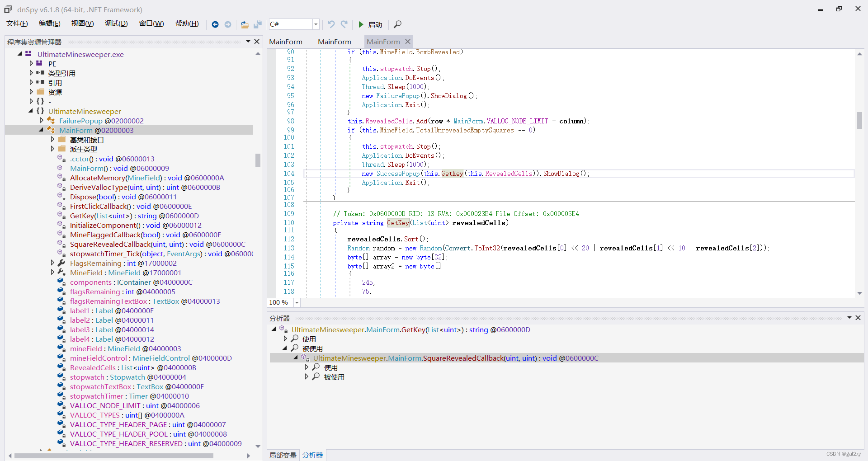The height and width of the screenshot is (461, 868).
Task: Click the code editor scroll down arrow
Action: coord(859,293)
